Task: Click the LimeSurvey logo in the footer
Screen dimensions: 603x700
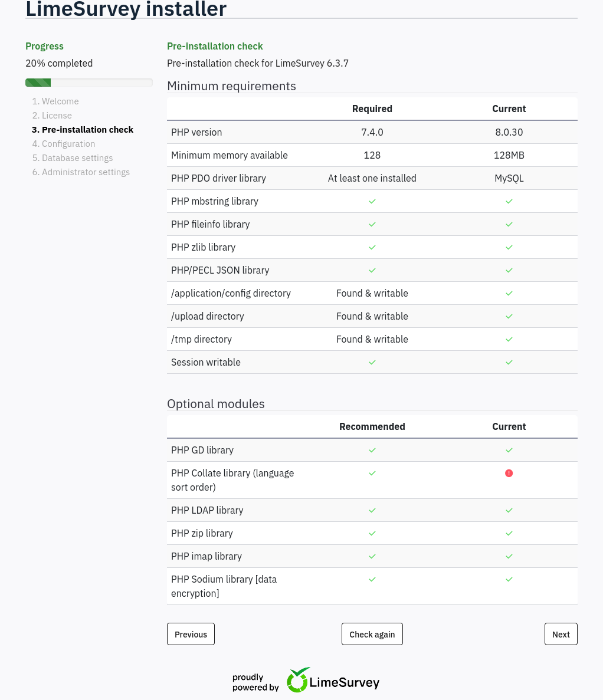Action: tap(333, 681)
